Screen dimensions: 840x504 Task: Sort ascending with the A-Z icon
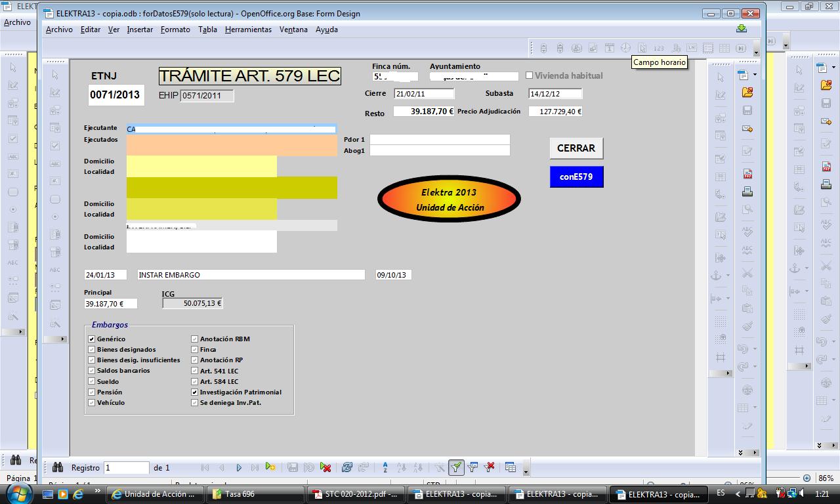pyautogui.click(x=385, y=467)
